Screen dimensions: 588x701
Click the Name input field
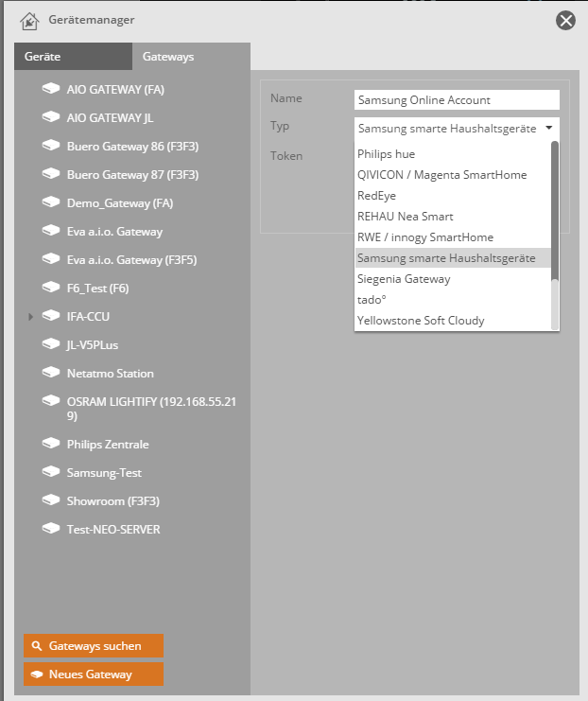[x=457, y=100]
